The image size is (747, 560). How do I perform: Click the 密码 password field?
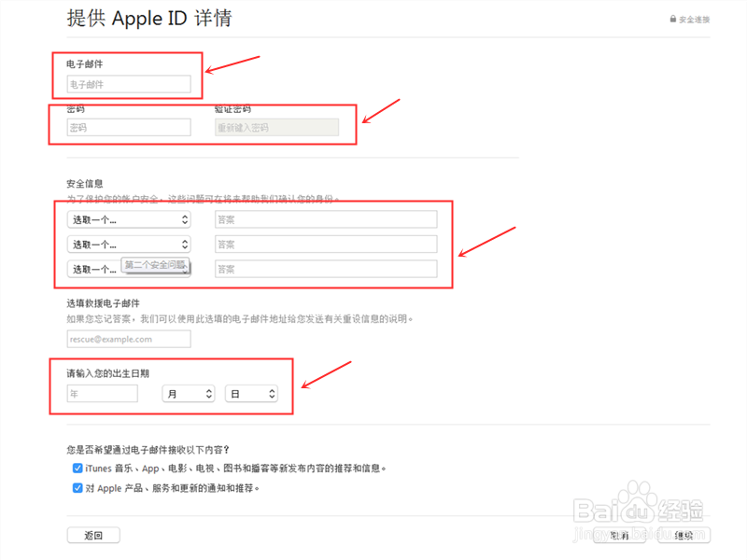click(129, 127)
